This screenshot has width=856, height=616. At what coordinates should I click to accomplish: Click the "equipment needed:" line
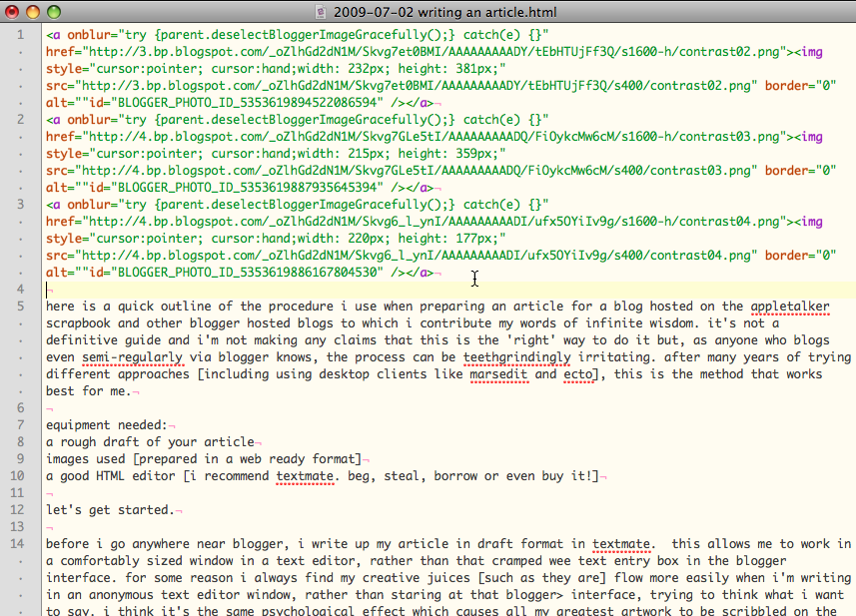(x=107, y=425)
